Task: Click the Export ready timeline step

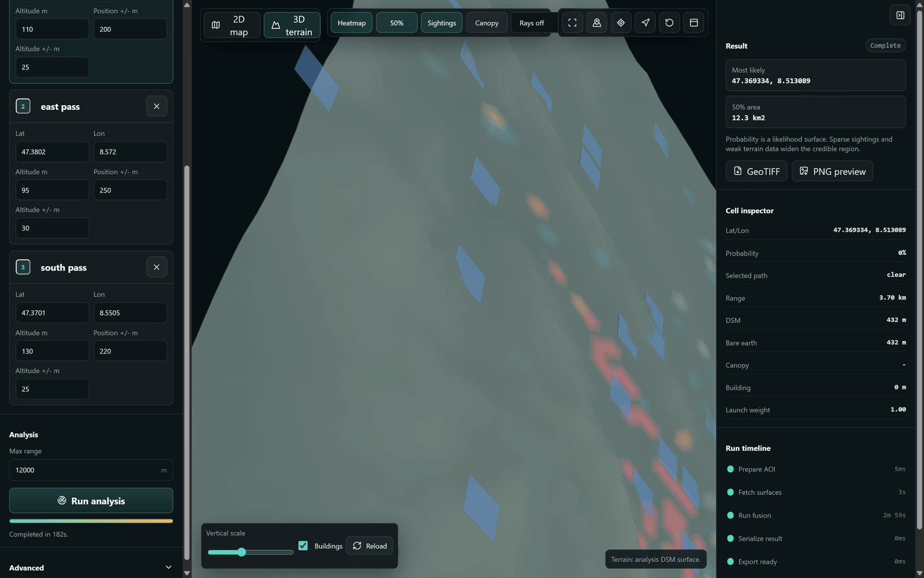Action: coord(815,562)
